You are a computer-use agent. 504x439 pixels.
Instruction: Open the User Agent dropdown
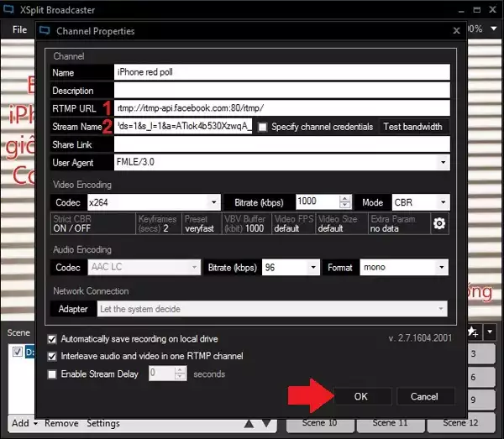443,162
